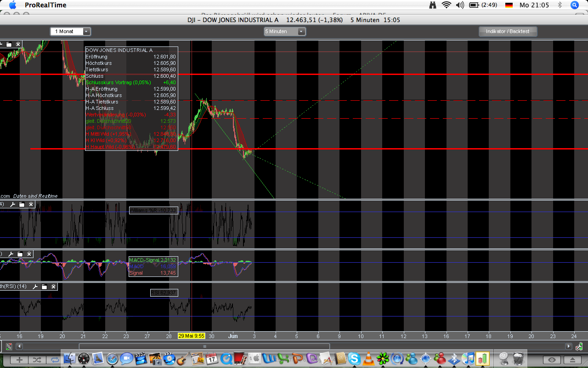Detach the RSI (14) panel window

45,287
